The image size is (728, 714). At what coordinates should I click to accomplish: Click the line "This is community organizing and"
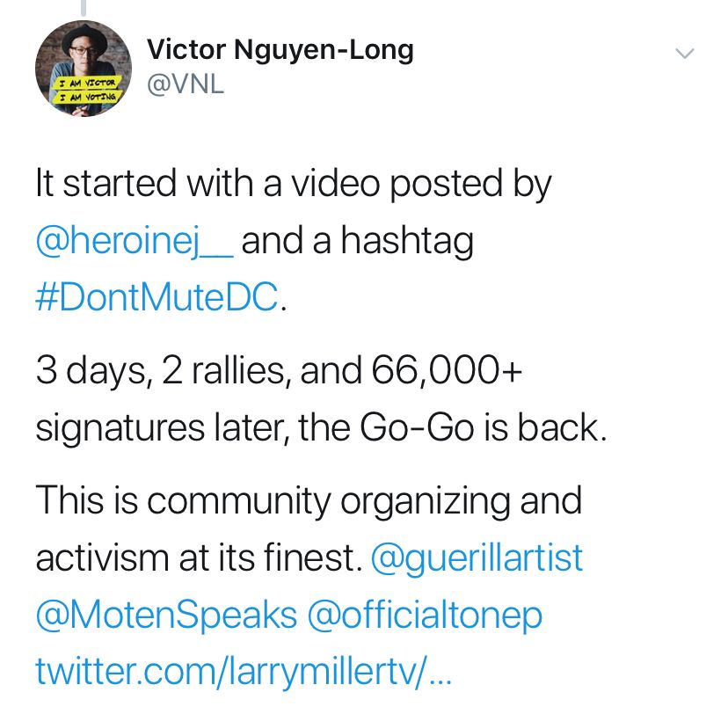click(x=309, y=500)
